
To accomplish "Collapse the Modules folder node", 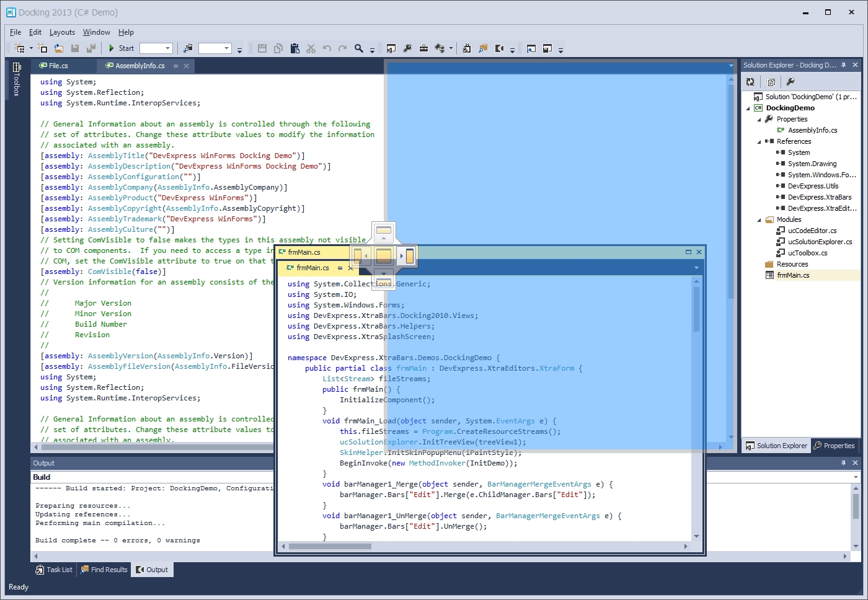I will 759,219.
